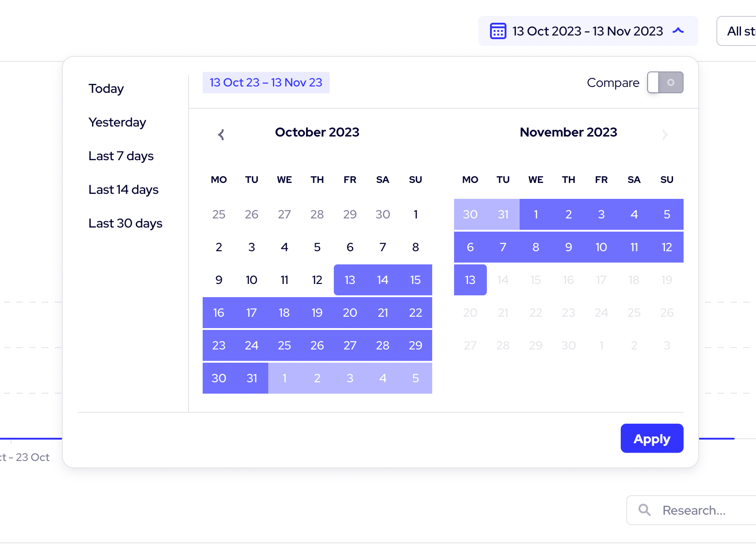Go to the previous month with the left arrow
The height and width of the screenshot is (557, 756).
pos(221,134)
